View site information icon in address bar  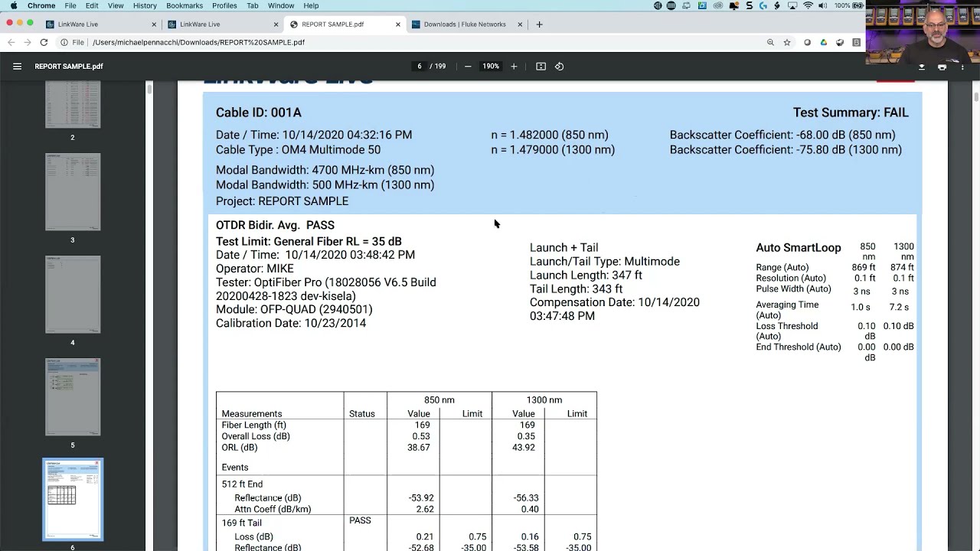click(x=64, y=42)
